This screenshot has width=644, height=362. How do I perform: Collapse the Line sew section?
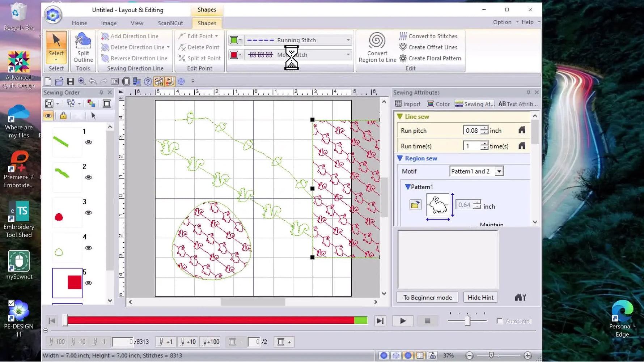pos(400,116)
